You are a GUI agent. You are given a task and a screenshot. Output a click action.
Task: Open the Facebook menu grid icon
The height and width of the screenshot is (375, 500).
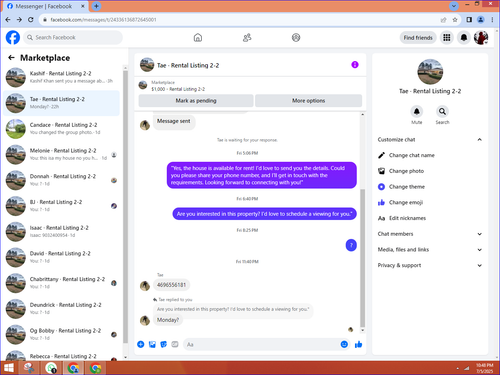pyautogui.click(x=447, y=38)
